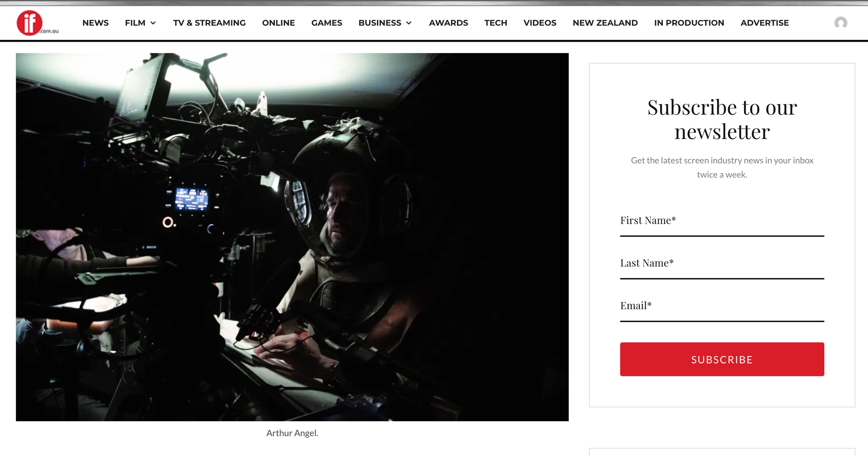Open the TV & STREAMING section

pyautogui.click(x=209, y=23)
